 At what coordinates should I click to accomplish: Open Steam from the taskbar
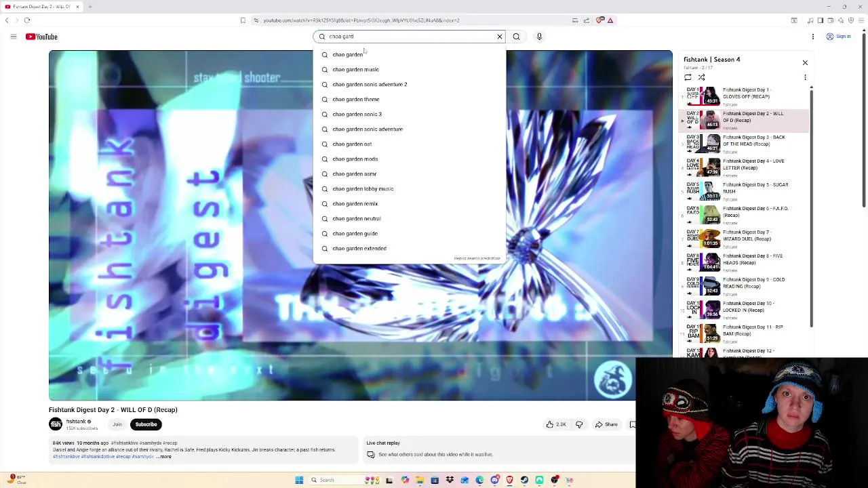(x=524, y=480)
